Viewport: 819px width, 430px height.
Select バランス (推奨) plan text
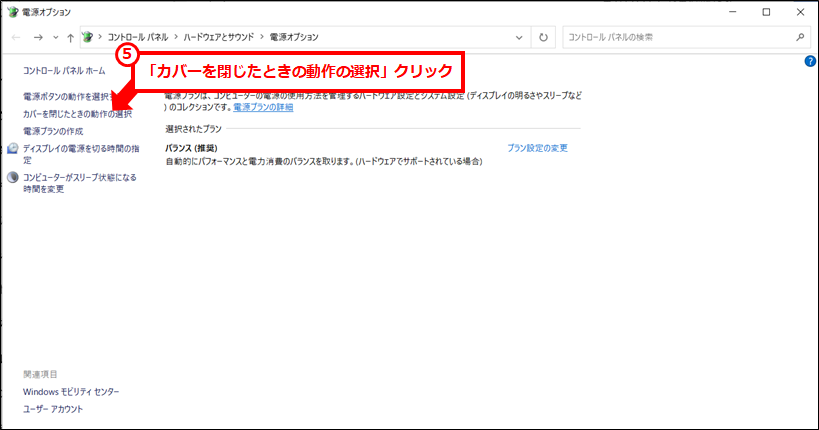pyautogui.click(x=192, y=148)
